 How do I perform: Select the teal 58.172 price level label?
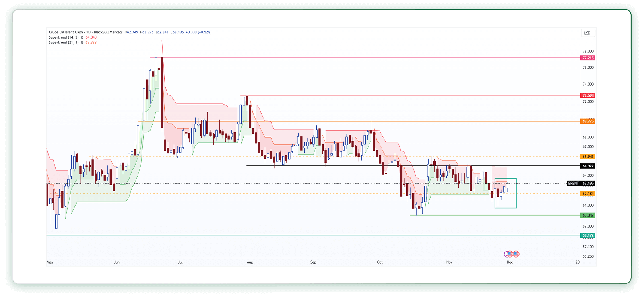[588, 235]
